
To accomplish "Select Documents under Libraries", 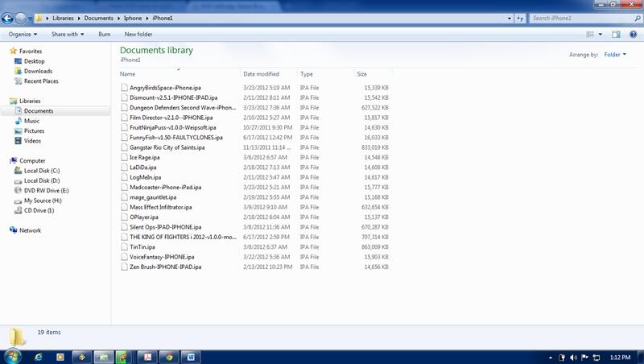I will [34, 111].
